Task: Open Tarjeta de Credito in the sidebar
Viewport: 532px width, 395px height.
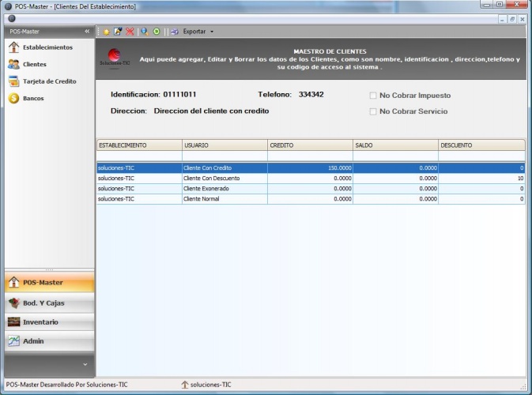Action: coord(50,81)
